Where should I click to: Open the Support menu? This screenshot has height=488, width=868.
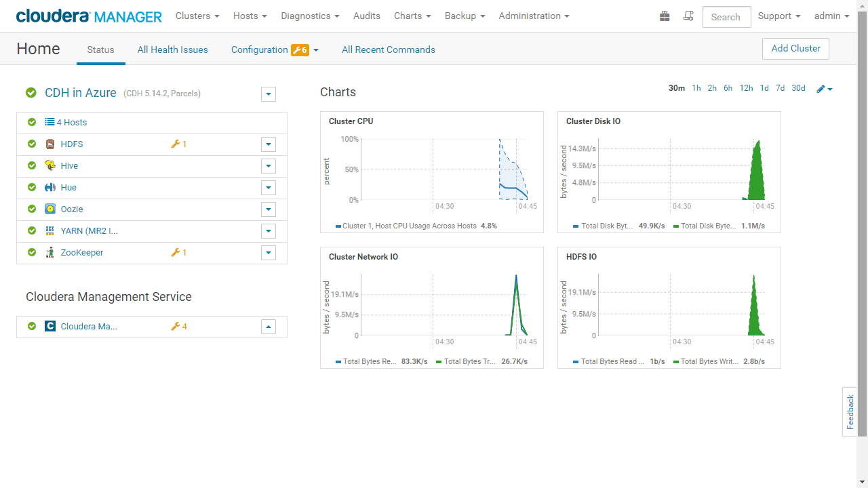[x=779, y=16]
